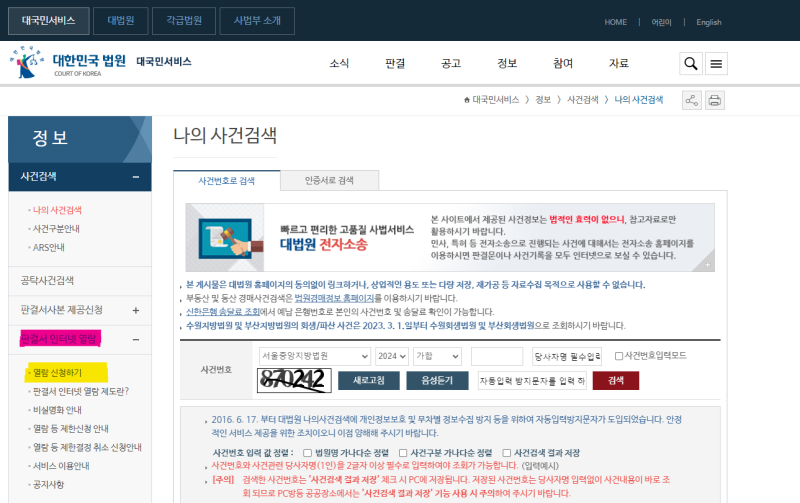This screenshot has height=503, width=800.
Task: Open the year dropdown showing 2024
Action: (x=392, y=356)
